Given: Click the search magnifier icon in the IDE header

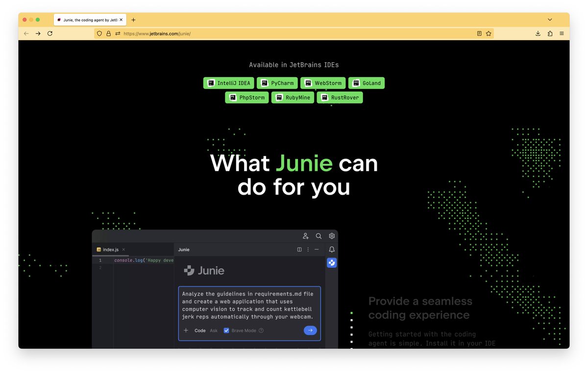Looking at the screenshot, I should 318,236.
